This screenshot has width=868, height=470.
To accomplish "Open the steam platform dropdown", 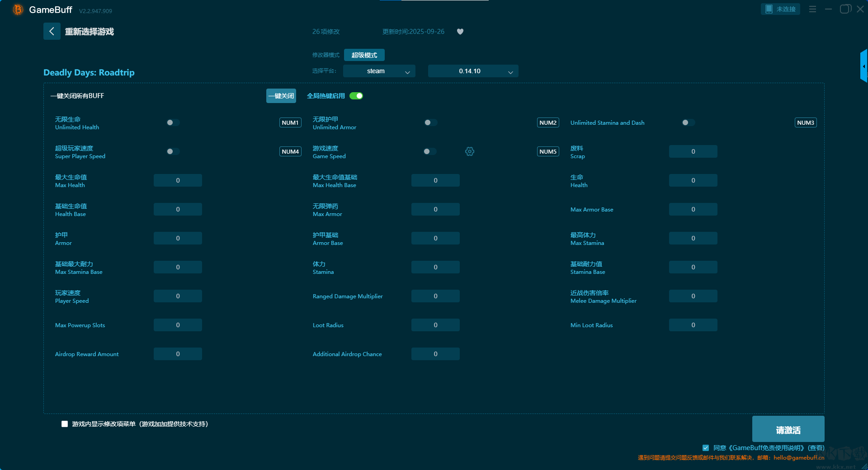I will tap(379, 71).
